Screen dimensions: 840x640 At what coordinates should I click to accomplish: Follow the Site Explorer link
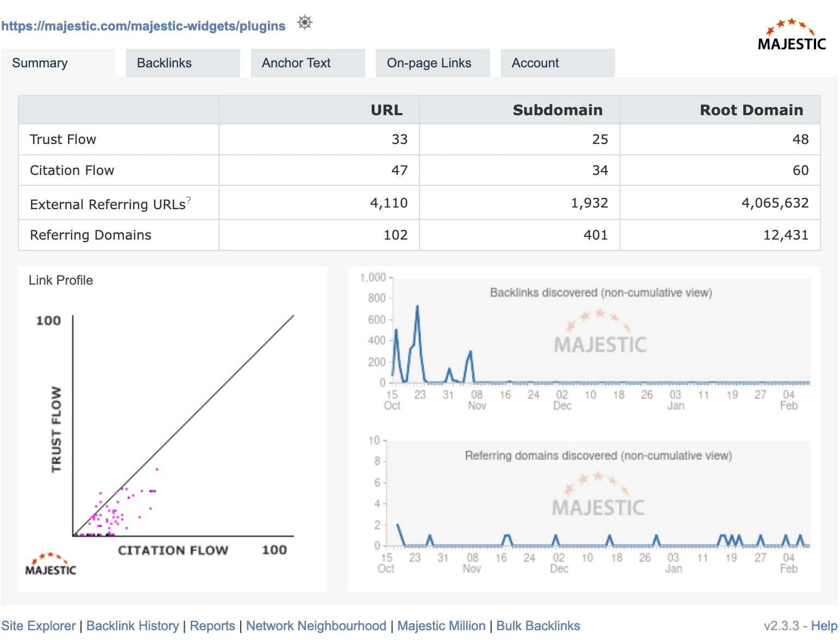39,626
